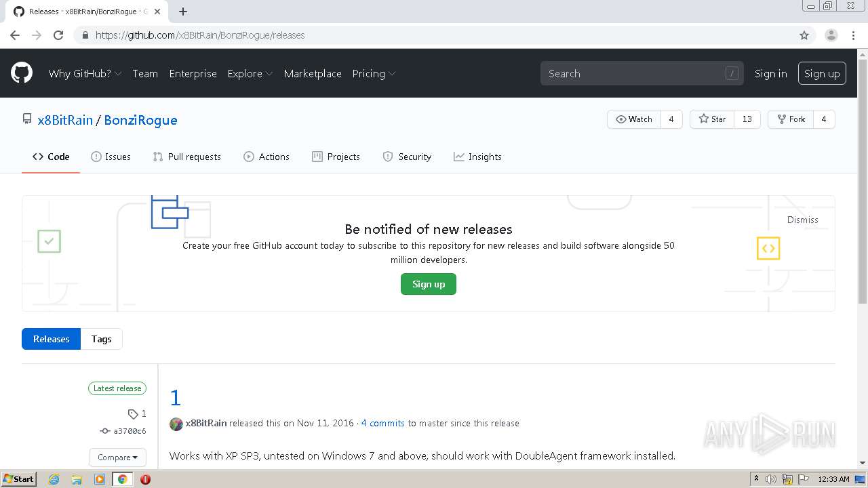Screen dimensions: 868x488
Task: Open the x8BitRain owner link
Action: [x=65, y=120]
